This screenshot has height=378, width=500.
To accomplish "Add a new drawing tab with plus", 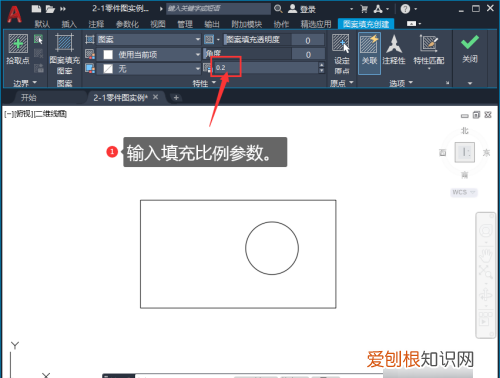I will [x=176, y=98].
